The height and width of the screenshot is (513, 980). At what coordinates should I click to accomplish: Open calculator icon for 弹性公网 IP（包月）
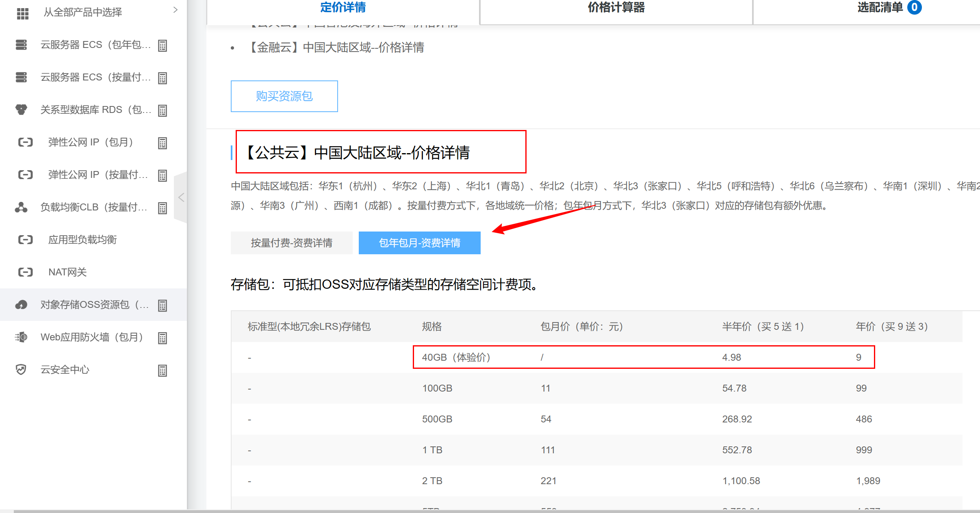point(163,143)
